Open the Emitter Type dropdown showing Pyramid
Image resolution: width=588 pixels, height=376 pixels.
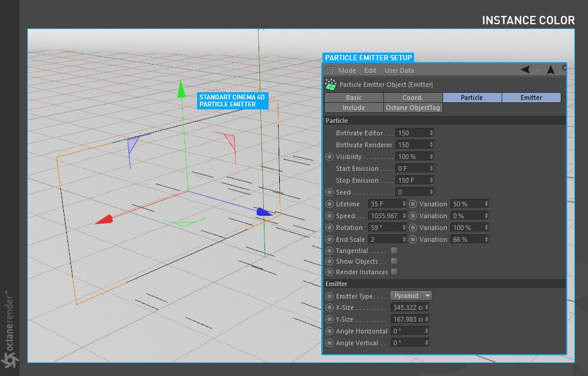pos(411,296)
